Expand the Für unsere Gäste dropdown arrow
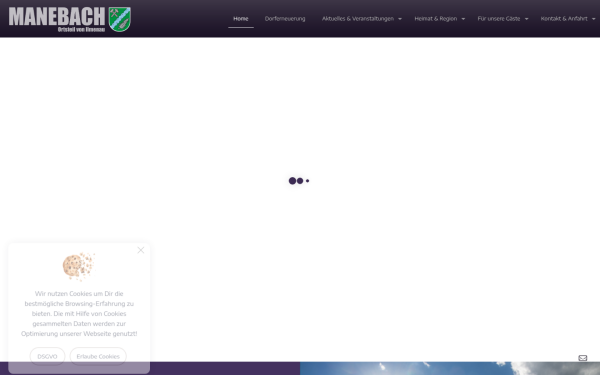600x375 pixels. pos(527,19)
